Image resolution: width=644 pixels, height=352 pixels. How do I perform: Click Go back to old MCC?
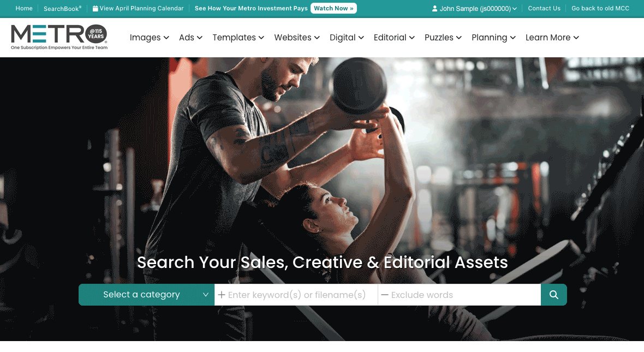pos(600,8)
